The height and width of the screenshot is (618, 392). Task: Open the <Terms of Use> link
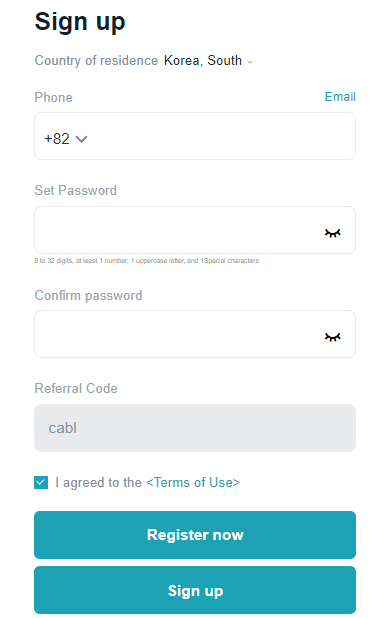[x=193, y=482]
